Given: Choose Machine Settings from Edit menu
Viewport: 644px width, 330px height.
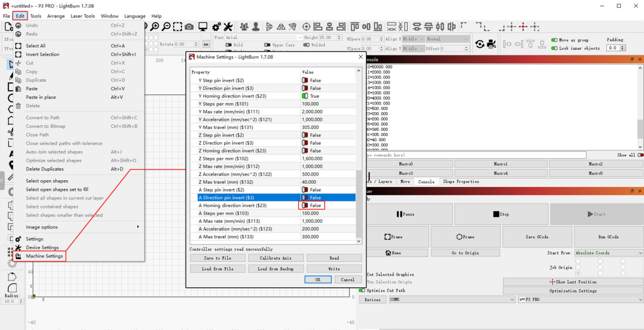Looking at the screenshot, I should coord(44,256).
